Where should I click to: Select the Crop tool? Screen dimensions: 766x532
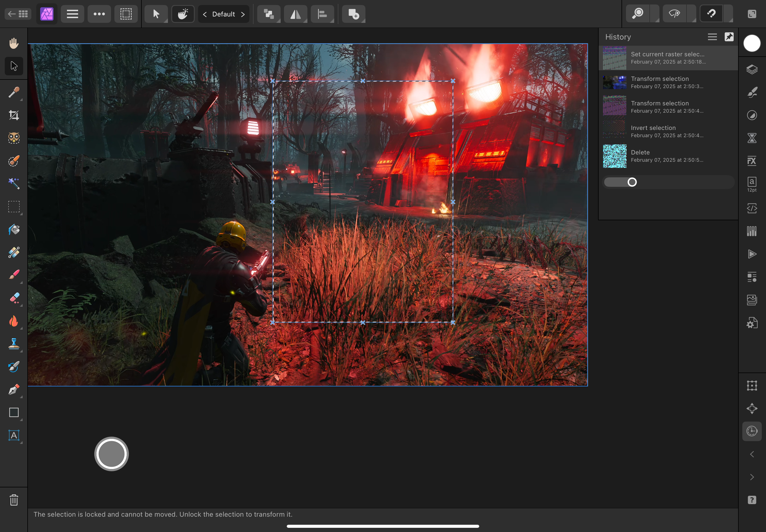tap(14, 115)
